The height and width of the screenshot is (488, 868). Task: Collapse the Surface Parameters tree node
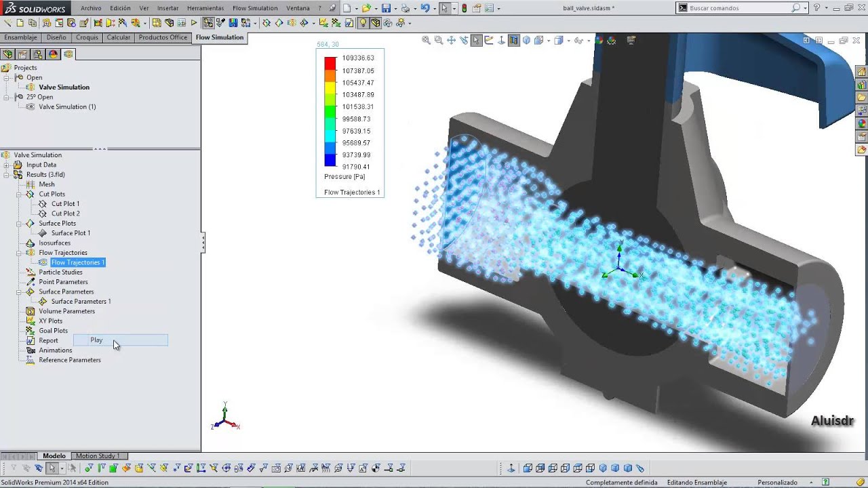coord(20,291)
